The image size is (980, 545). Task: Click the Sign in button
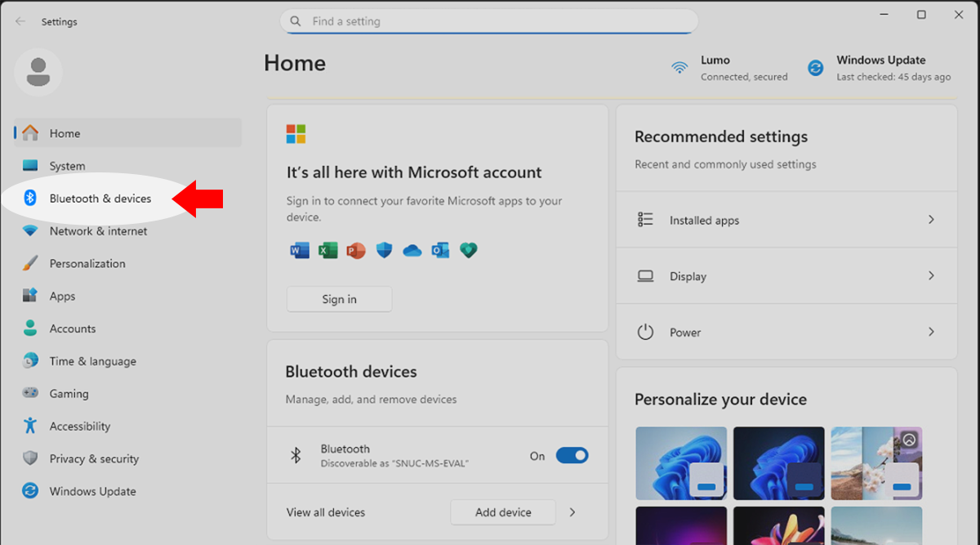pyautogui.click(x=339, y=299)
